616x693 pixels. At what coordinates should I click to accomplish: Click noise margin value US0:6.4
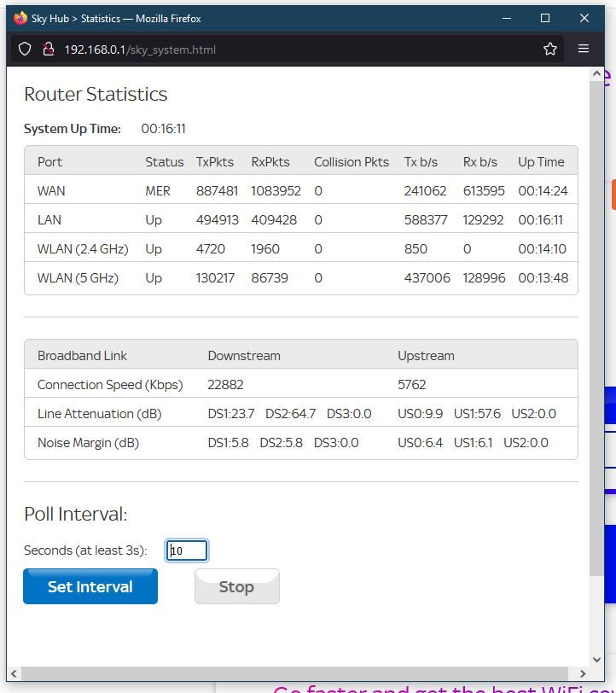pyautogui.click(x=421, y=443)
